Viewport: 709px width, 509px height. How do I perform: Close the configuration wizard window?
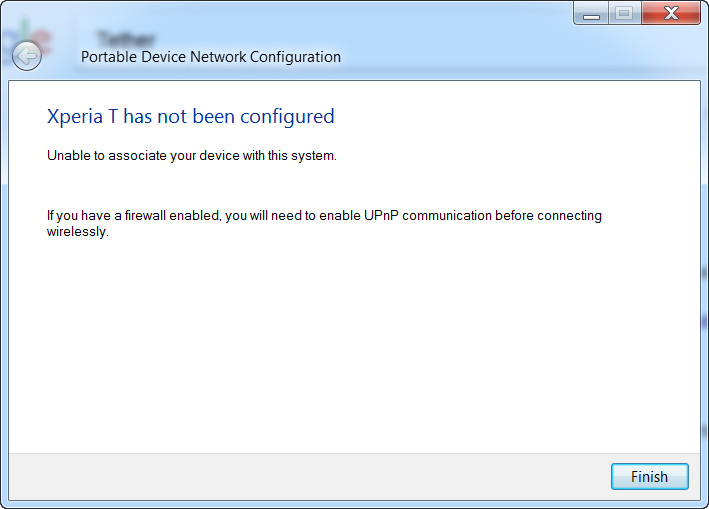[x=671, y=13]
